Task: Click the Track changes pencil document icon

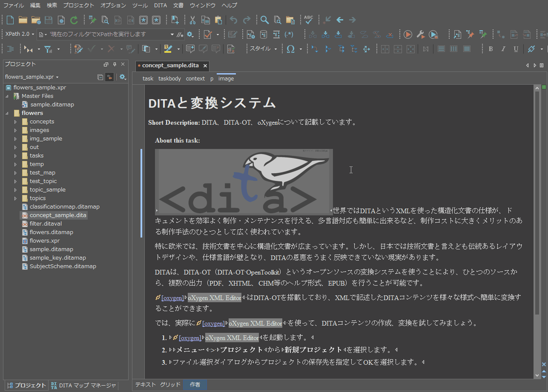Action: point(78,49)
